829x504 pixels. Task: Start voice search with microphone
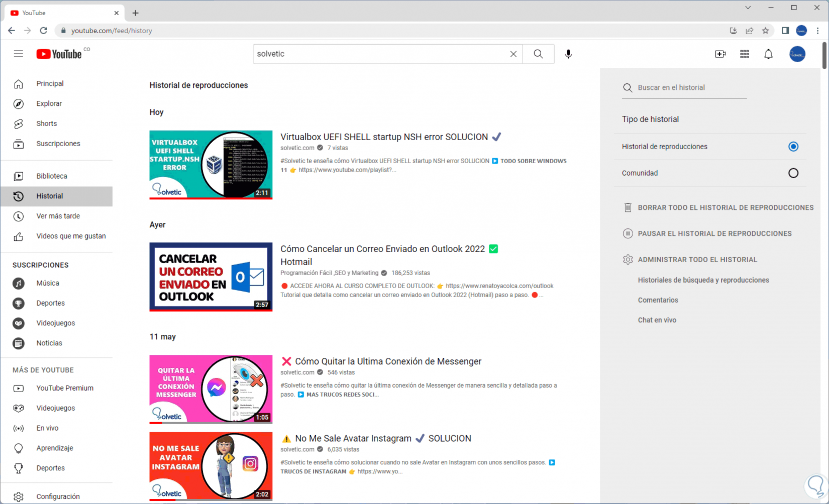pos(568,54)
